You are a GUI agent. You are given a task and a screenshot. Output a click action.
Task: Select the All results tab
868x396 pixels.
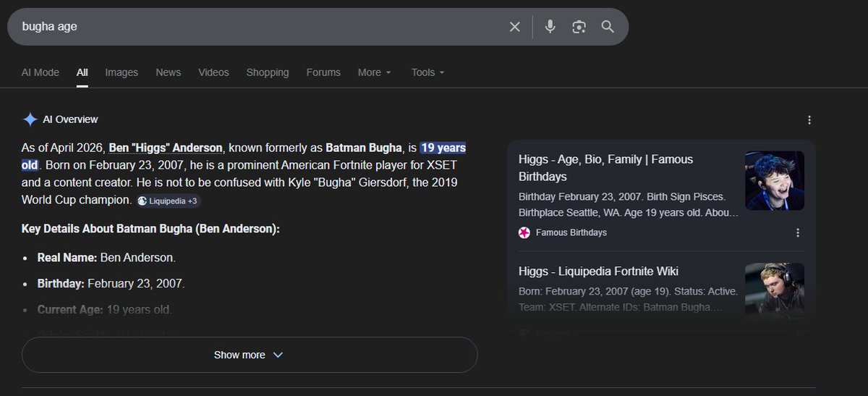(x=82, y=72)
